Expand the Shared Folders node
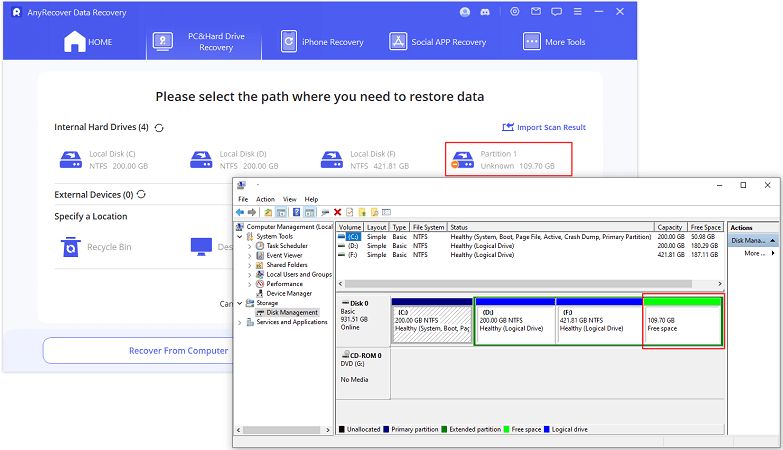This screenshot has width=783, height=450. [x=250, y=265]
